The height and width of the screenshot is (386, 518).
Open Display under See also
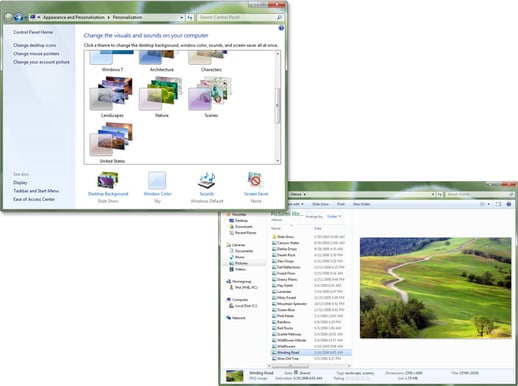(x=20, y=183)
